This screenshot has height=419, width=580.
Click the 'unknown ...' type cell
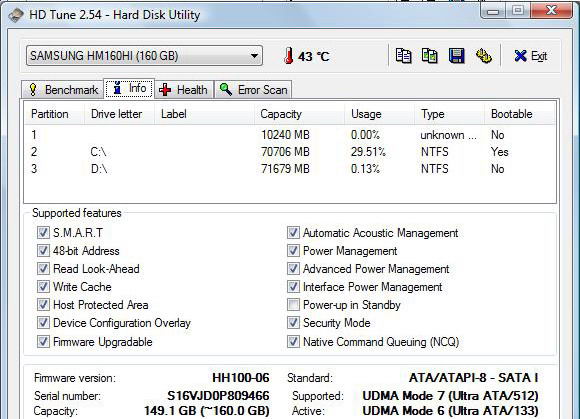(x=448, y=135)
